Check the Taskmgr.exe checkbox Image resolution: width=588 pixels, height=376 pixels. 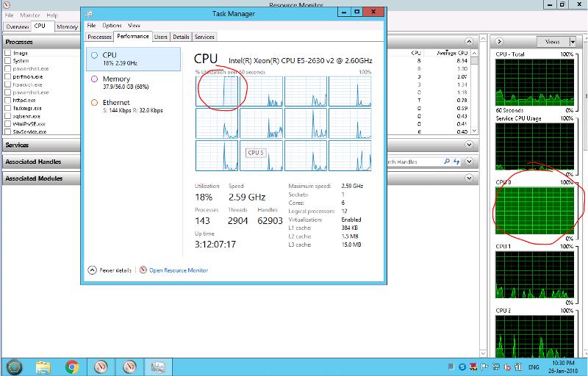pos(7,108)
